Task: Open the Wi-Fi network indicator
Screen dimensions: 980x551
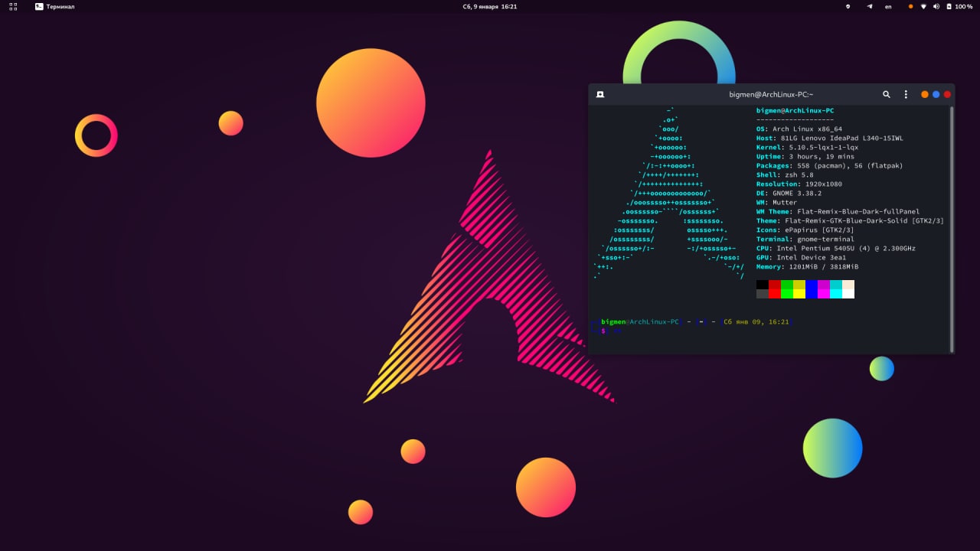Action: 923,6
